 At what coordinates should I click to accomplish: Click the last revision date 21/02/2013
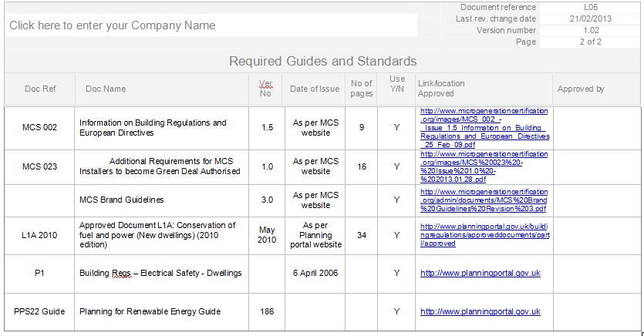tap(590, 18)
